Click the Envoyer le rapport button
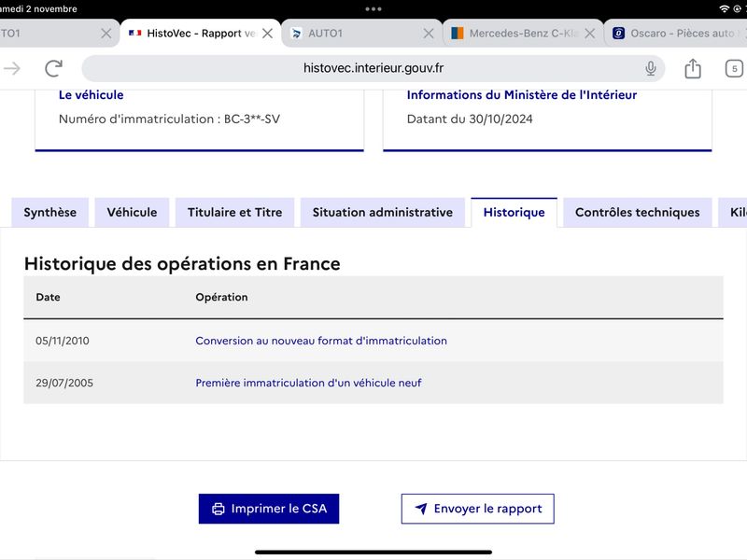The image size is (747, 560). [478, 509]
